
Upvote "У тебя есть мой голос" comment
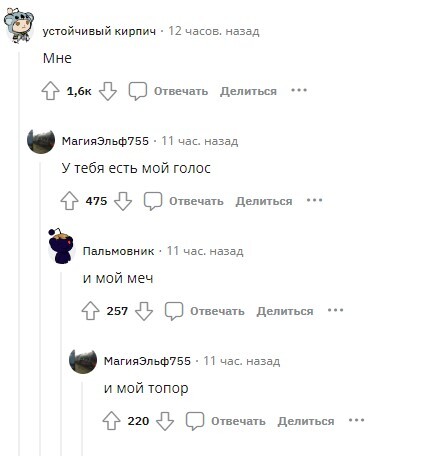coord(69,201)
